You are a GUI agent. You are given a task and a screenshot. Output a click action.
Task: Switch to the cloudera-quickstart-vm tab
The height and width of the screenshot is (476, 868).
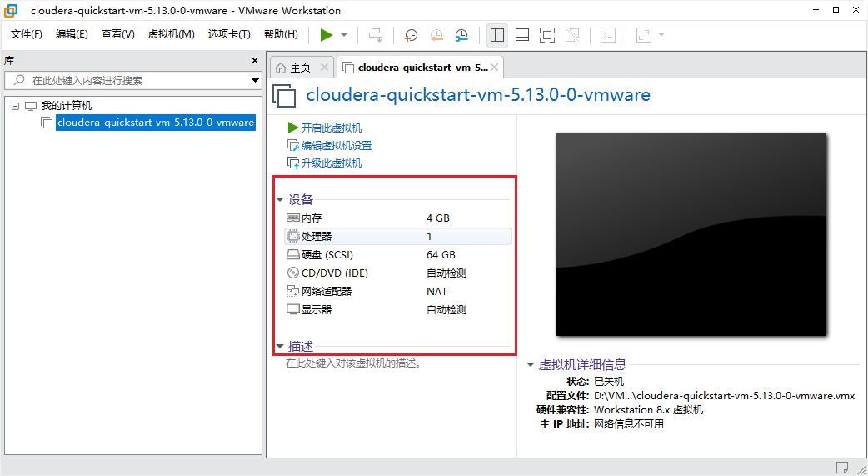(x=423, y=68)
